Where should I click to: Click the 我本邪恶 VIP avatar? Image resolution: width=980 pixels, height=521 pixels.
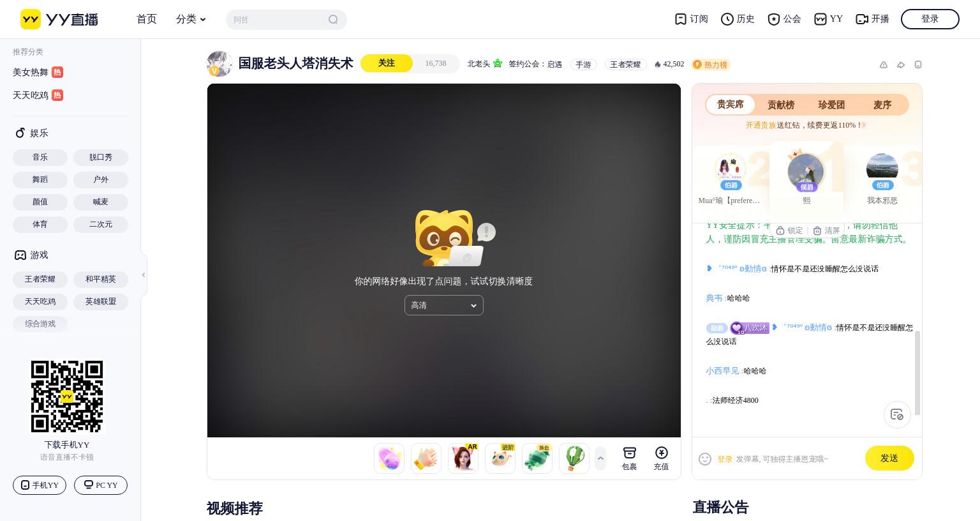click(x=882, y=170)
